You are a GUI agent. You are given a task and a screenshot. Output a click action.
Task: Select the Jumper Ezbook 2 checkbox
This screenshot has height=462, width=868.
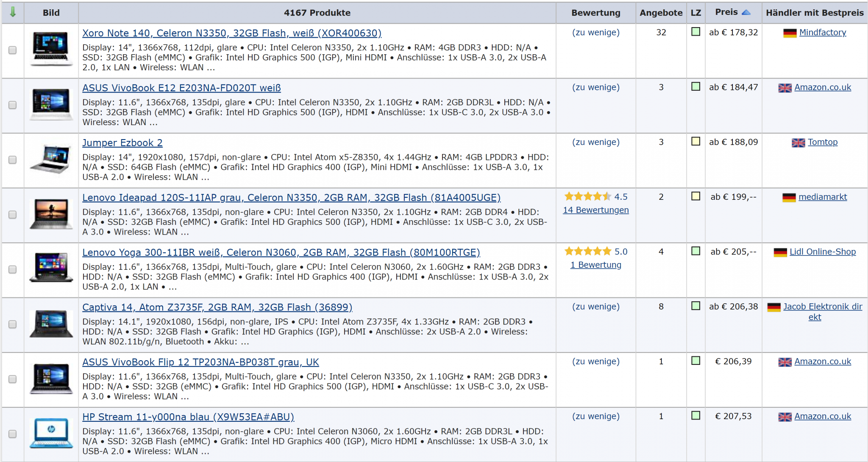pyautogui.click(x=13, y=160)
